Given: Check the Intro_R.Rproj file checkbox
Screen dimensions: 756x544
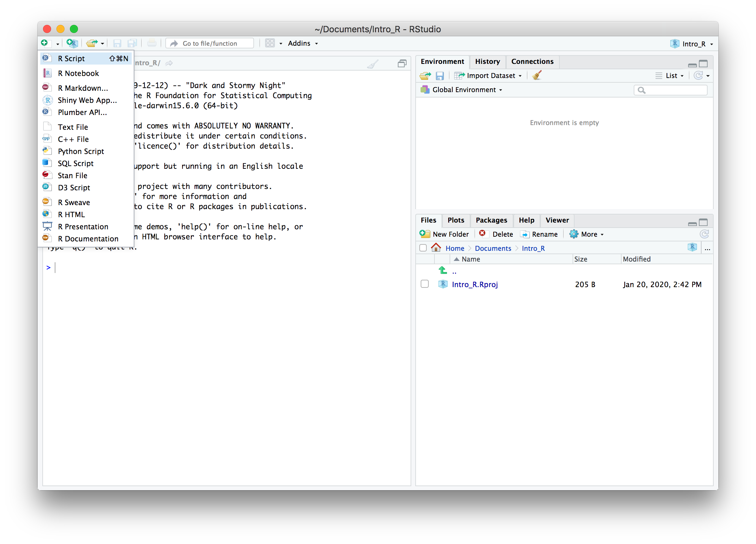Looking at the screenshot, I should tap(425, 284).
